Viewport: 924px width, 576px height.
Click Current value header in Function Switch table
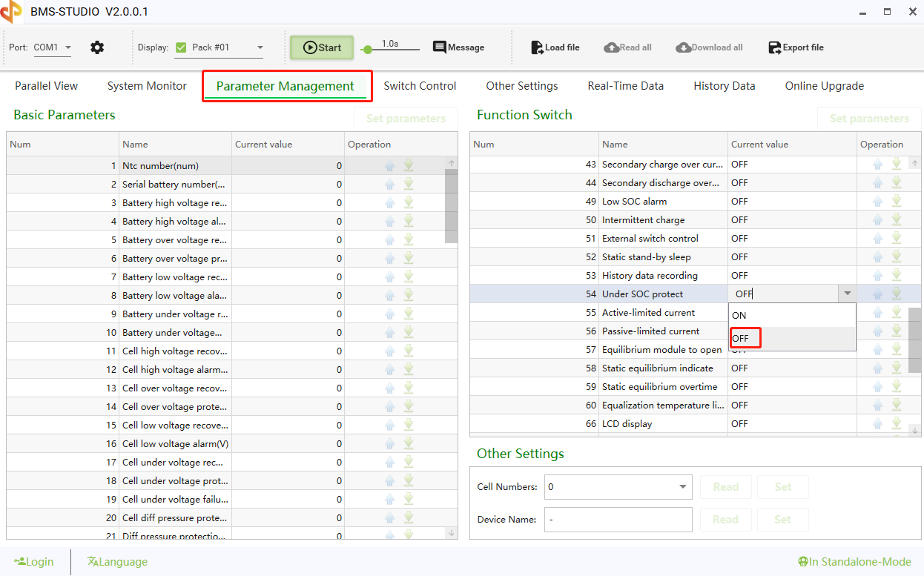pyautogui.click(x=792, y=145)
